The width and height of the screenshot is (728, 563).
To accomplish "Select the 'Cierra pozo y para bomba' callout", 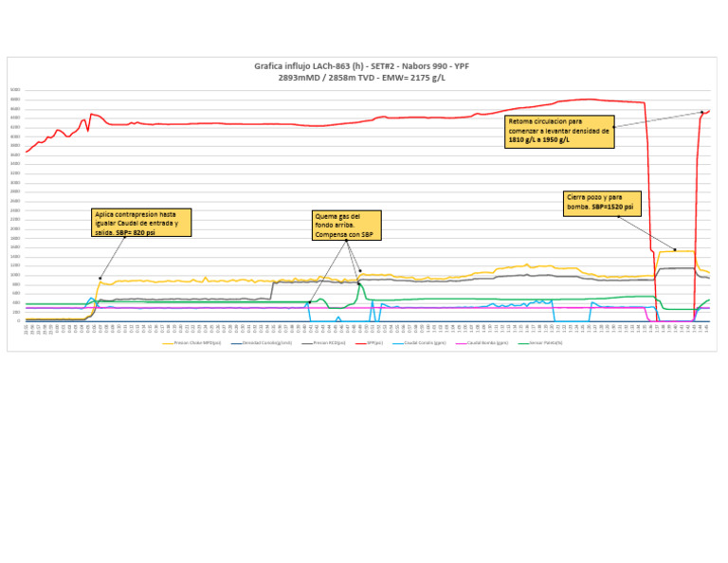I will click(x=602, y=203).
